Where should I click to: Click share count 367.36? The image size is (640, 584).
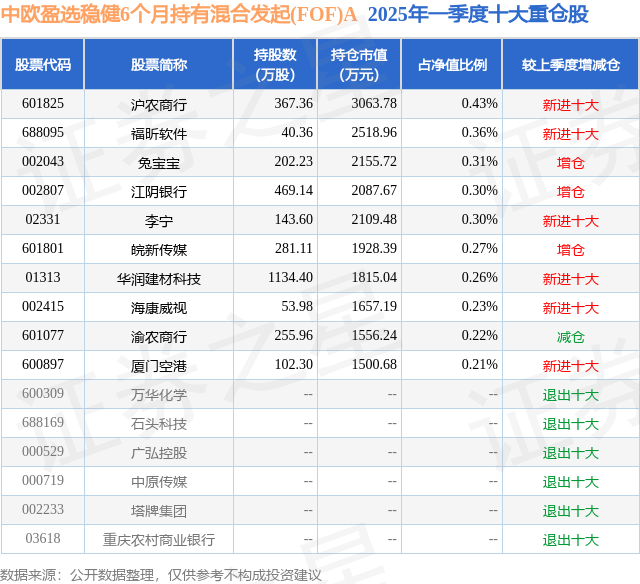[293, 104]
